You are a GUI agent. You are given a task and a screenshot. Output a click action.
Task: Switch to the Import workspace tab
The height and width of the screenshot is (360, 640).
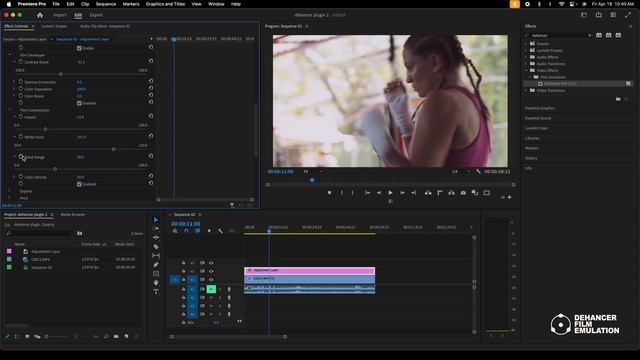point(60,15)
